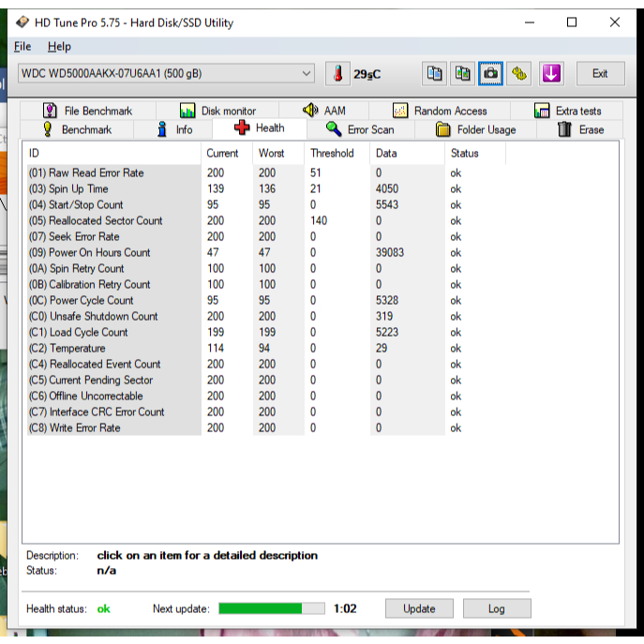Viewport: 644px width, 644px height.
Task: Open the Help menu
Action: click(x=59, y=46)
